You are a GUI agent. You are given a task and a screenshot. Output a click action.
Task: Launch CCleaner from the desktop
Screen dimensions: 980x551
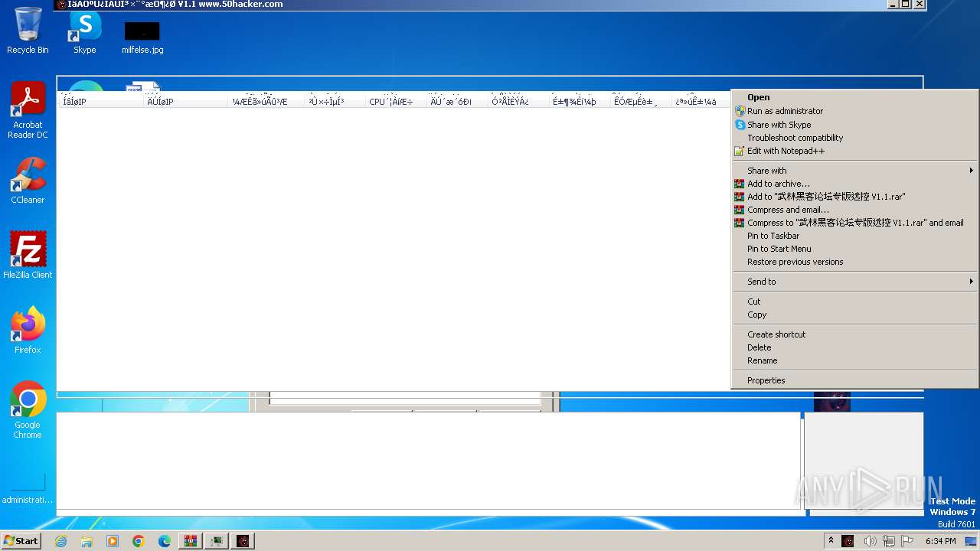28,181
